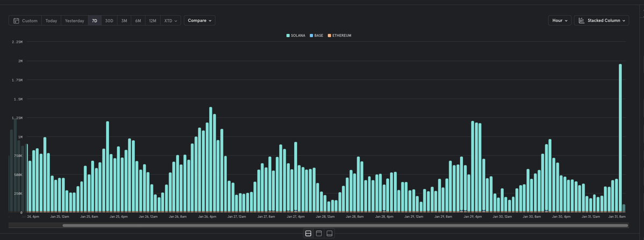Click the Jan 25, 12am axis label
This screenshot has width=644, height=240.
(x=60, y=217)
